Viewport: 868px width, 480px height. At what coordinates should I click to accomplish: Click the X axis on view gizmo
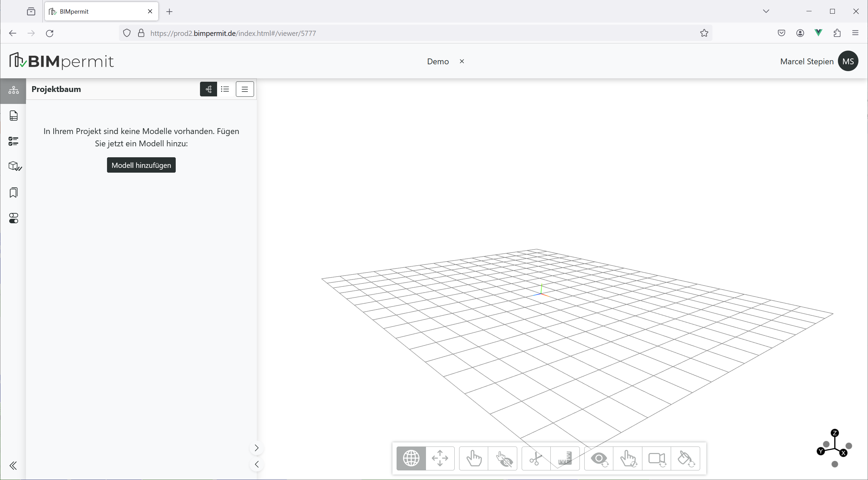[x=843, y=453]
